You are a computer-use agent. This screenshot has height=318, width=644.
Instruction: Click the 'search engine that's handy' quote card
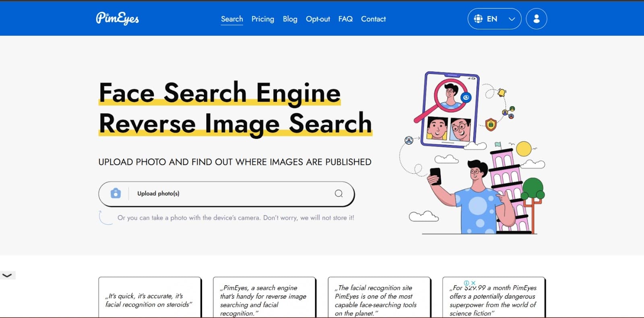point(264,297)
